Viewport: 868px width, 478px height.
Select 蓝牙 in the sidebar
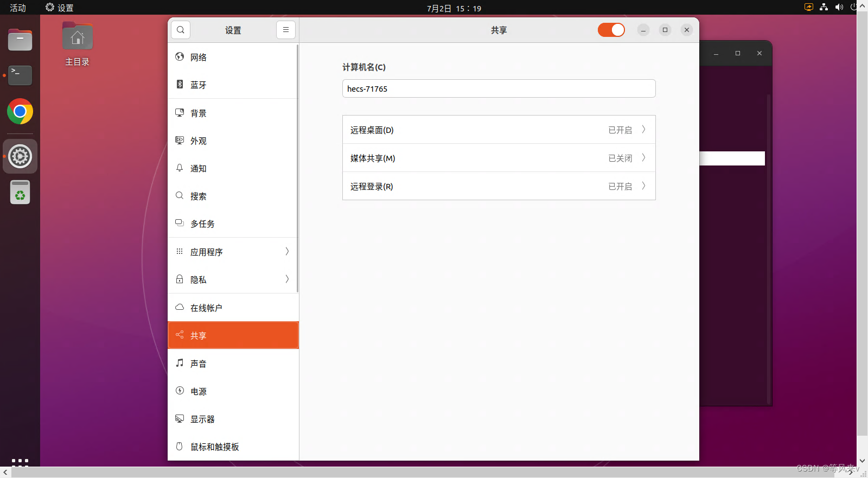[x=233, y=85]
